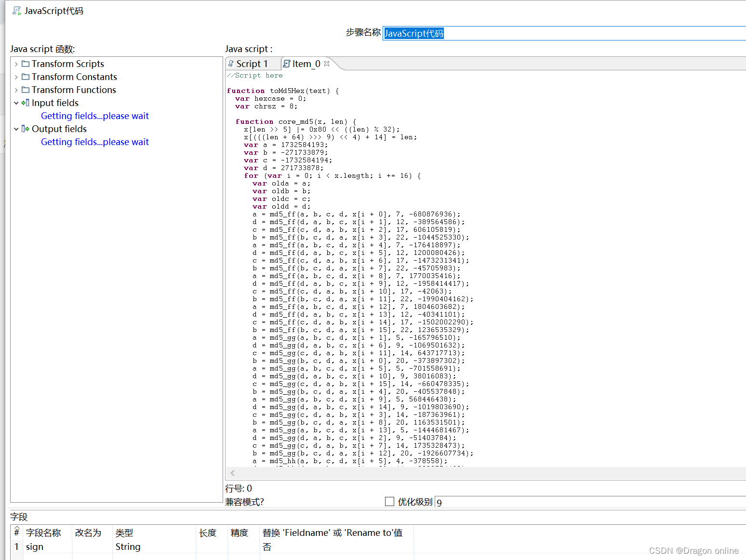Click the Input fields arrow icon
This screenshot has height=560, width=746.
click(x=26, y=103)
